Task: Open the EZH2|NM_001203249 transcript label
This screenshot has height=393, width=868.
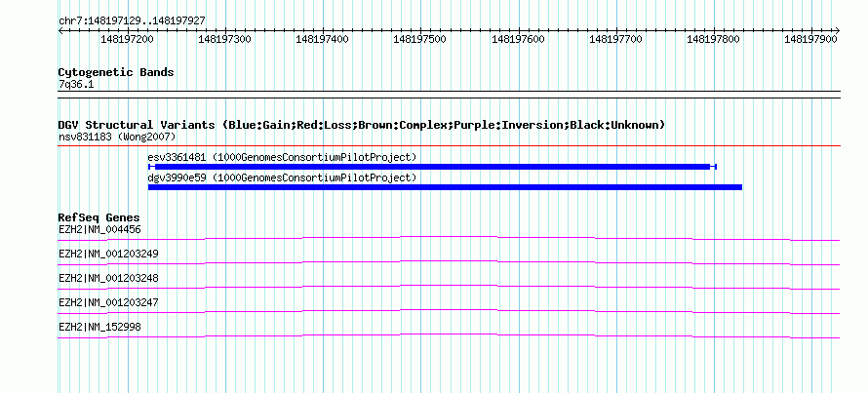Action: tap(108, 255)
